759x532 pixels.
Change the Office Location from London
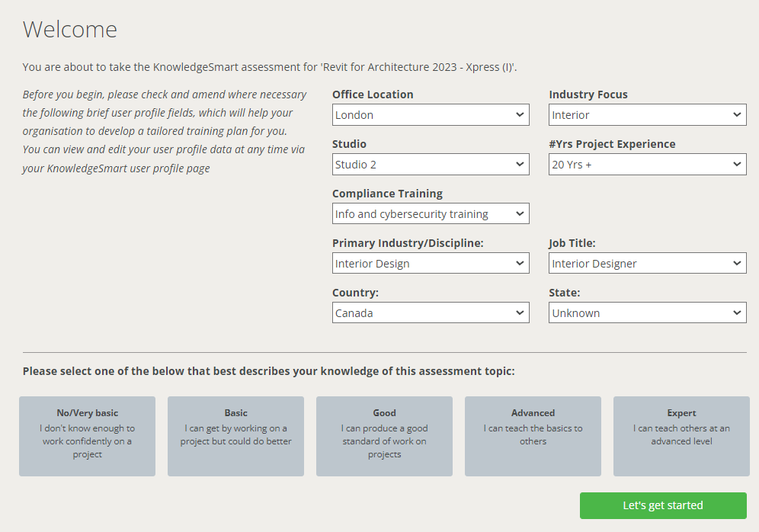coord(431,114)
